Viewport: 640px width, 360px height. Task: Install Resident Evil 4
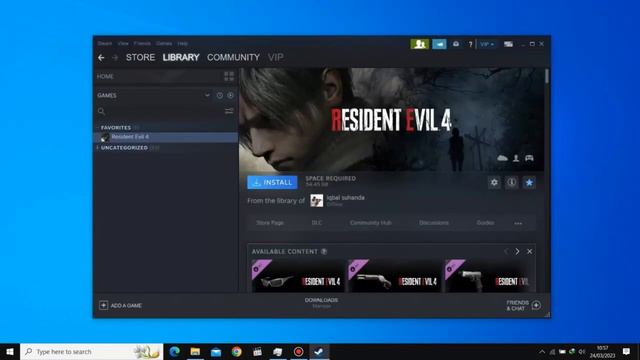pyautogui.click(x=272, y=182)
